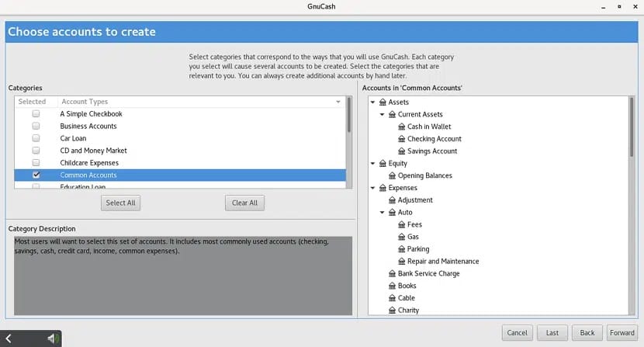Select the Repair and Maintenance tree row
The image size is (644, 347).
[x=499, y=262]
